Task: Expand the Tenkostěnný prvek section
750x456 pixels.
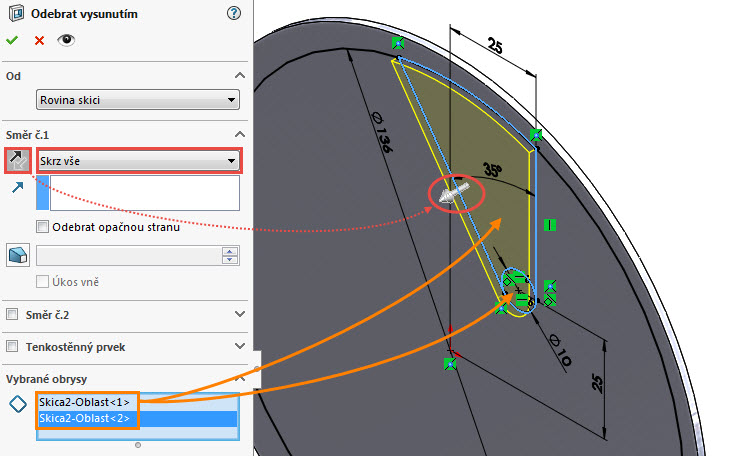Action: [240, 346]
